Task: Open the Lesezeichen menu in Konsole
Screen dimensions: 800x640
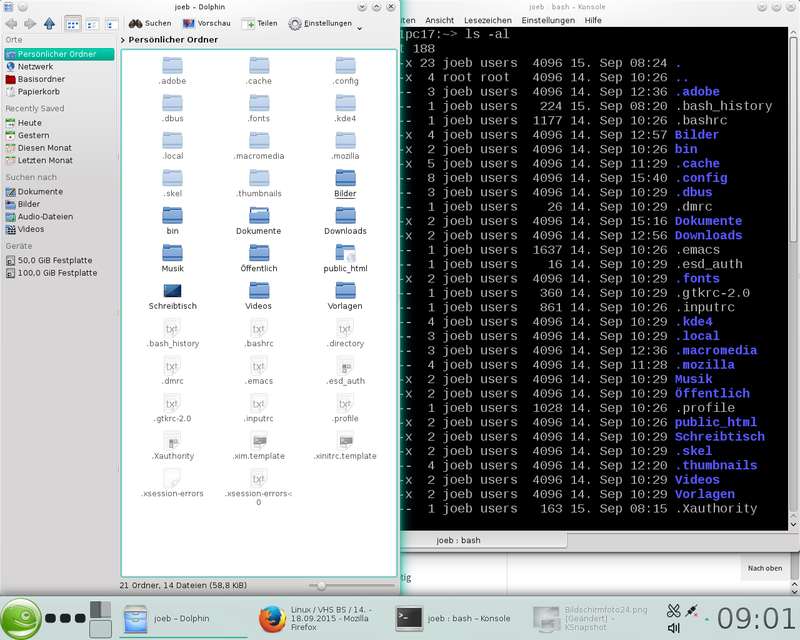Action: pyautogui.click(x=488, y=20)
